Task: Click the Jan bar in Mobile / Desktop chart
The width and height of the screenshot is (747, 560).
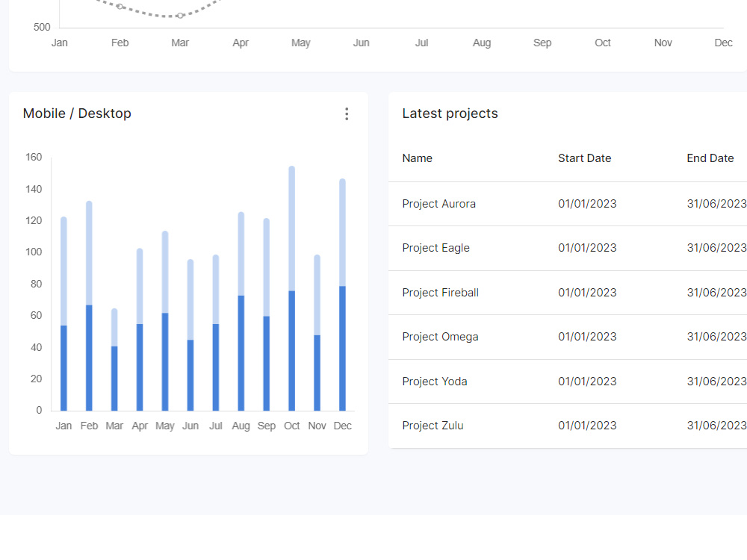Action: point(63,314)
